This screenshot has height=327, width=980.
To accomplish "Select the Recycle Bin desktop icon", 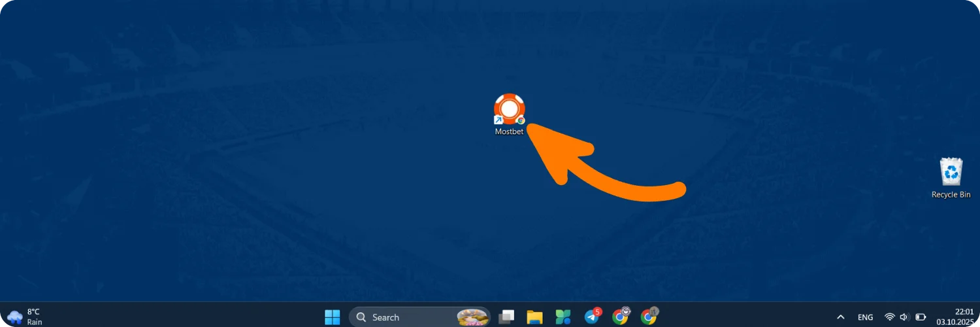I will click(951, 178).
